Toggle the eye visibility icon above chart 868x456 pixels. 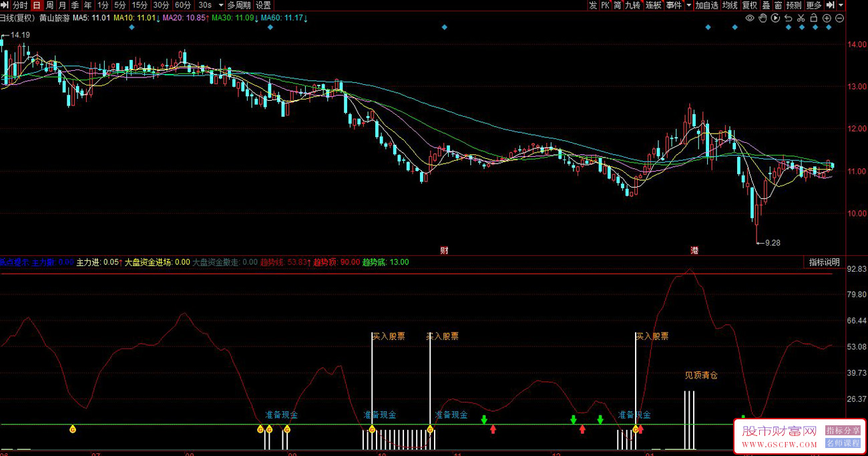(750, 18)
